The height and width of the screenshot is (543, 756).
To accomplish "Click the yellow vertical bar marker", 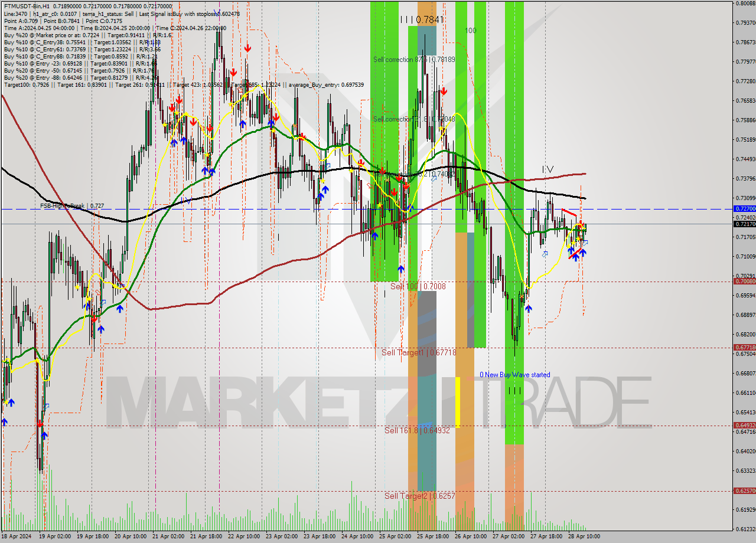I will 458,402.
